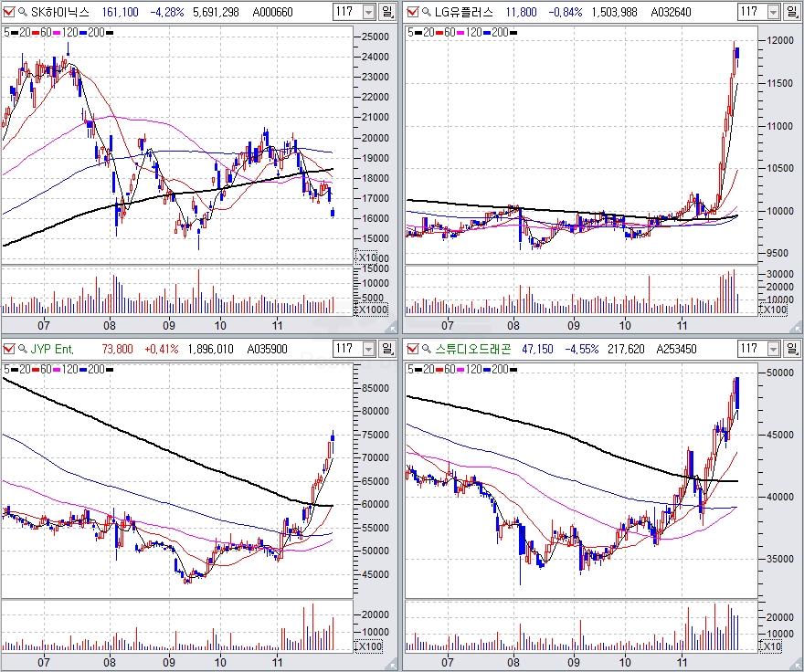Toggle the JYP Ent. chart checkbox
This screenshot has height=672, width=804.
[x=9, y=348]
